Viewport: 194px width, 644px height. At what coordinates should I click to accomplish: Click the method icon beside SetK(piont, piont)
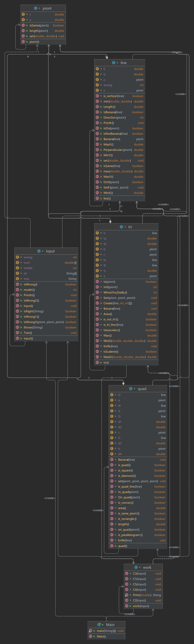point(97,187)
